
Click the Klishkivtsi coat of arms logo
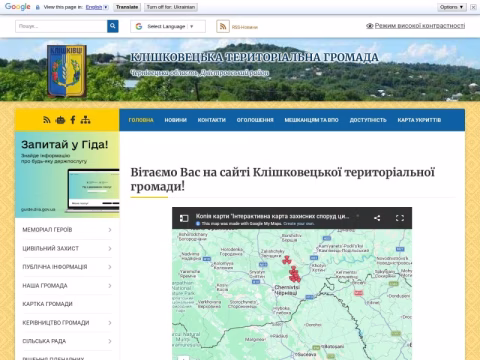pos(67,71)
